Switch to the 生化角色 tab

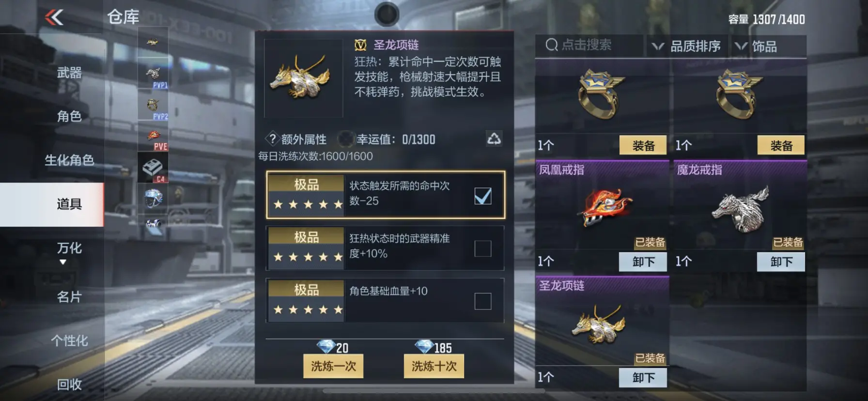tap(69, 160)
